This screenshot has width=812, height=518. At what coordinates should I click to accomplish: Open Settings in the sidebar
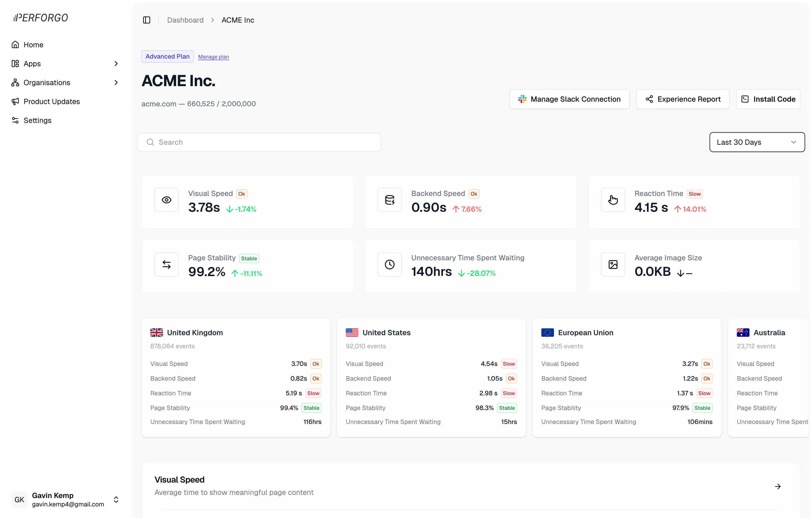click(66, 120)
